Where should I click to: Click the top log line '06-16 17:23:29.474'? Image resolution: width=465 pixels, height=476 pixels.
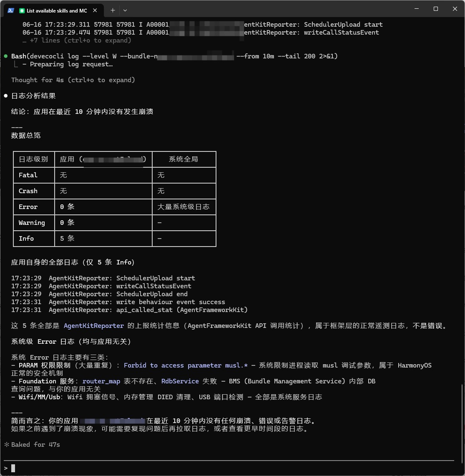tap(201, 33)
